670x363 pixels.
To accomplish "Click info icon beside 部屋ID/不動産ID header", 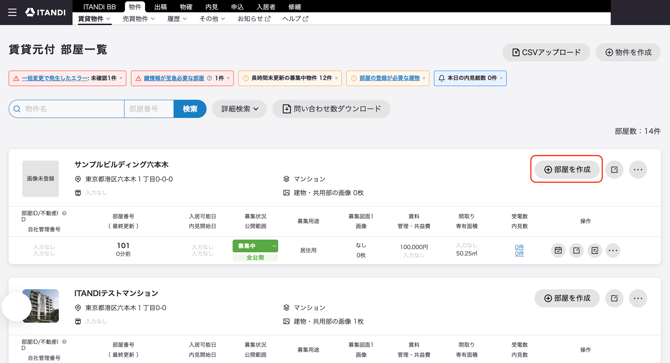I will [x=64, y=213].
